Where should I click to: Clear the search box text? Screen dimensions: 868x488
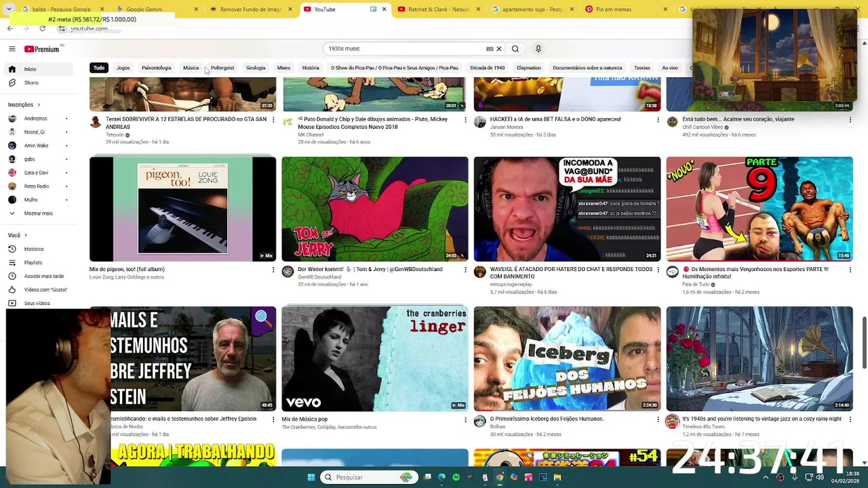click(x=498, y=49)
